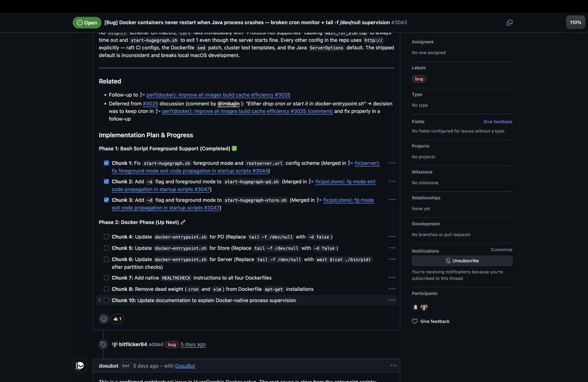Open task options menu for Chunk 8
588x382 pixels.
pyautogui.click(x=392, y=289)
